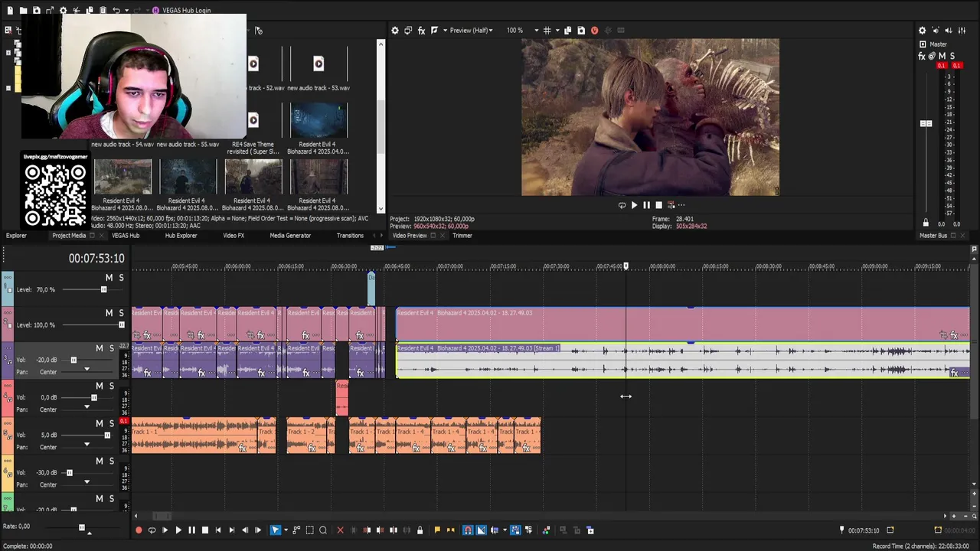980x551 pixels.
Task: Stop the video preview playback
Action: click(x=658, y=205)
